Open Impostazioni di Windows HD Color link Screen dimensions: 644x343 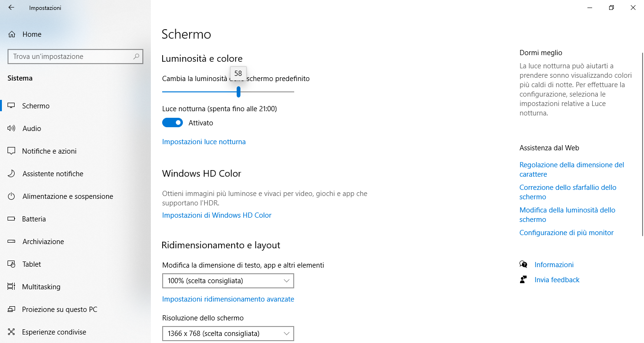click(217, 215)
